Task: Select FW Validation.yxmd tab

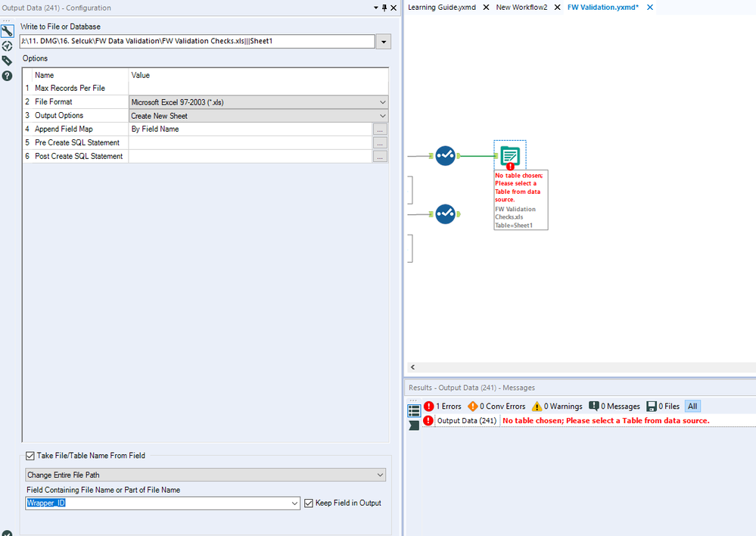Action: point(602,8)
